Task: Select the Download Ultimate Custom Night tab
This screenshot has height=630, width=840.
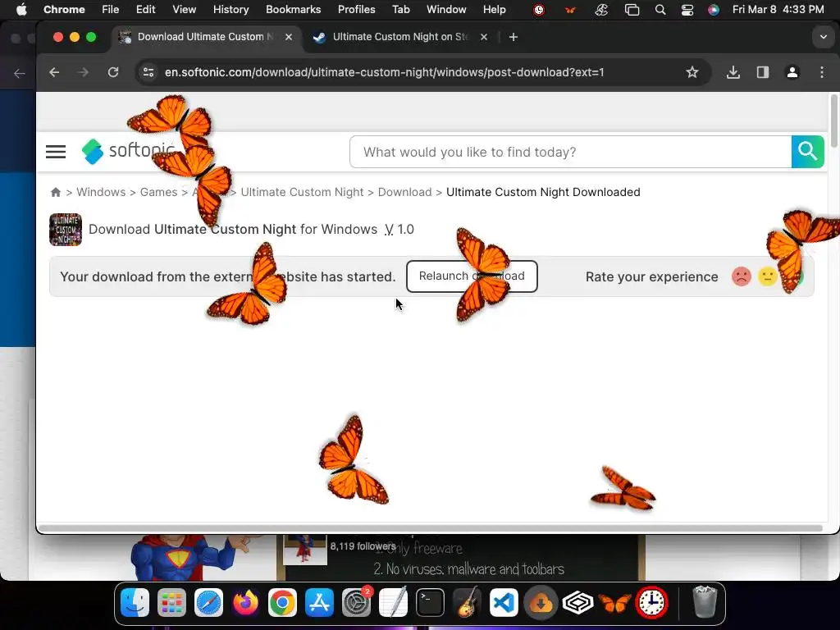Action: (205, 37)
